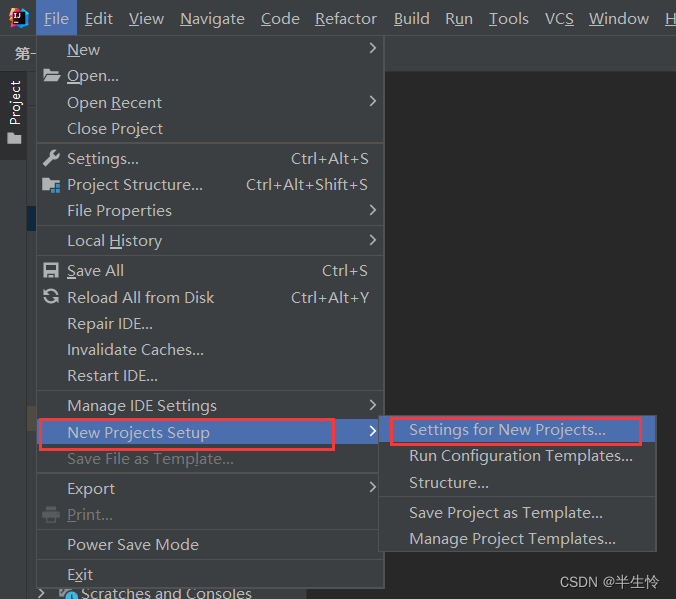Click the Open folder icon
Image resolution: width=676 pixels, height=599 pixels.
tap(51, 75)
